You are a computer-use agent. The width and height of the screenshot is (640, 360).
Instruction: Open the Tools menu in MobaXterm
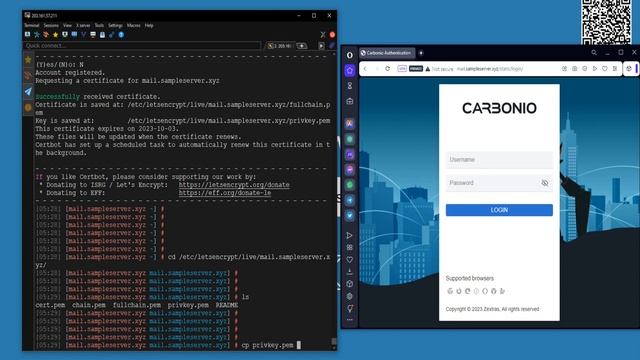point(99,25)
